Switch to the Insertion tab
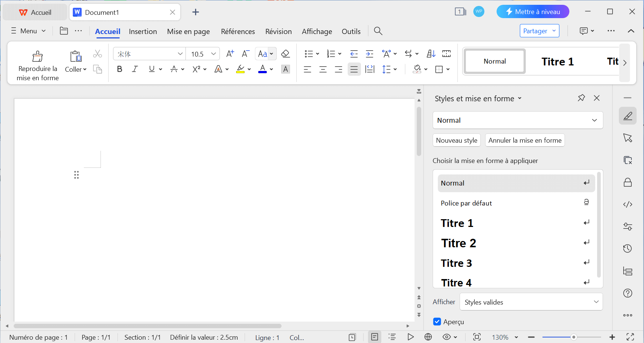The width and height of the screenshot is (644, 343). [x=143, y=31]
